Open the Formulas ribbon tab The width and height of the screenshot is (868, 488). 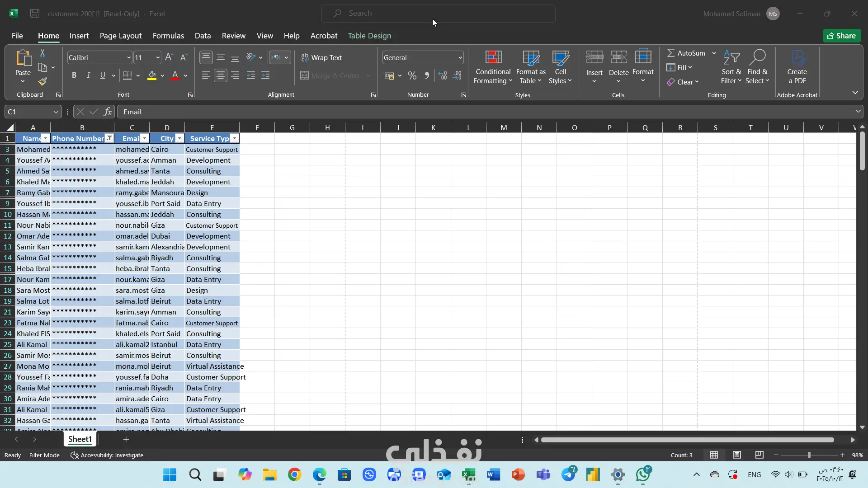(x=168, y=36)
